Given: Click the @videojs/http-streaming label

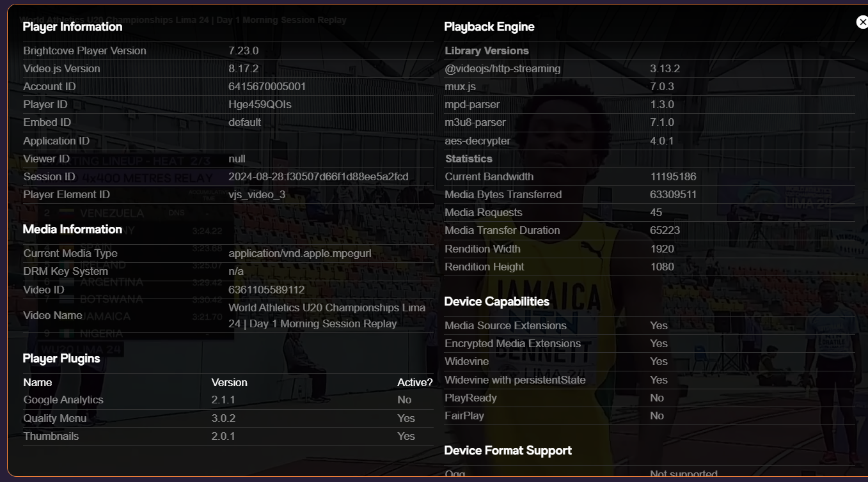Looking at the screenshot, I should [x=503, y=68].
